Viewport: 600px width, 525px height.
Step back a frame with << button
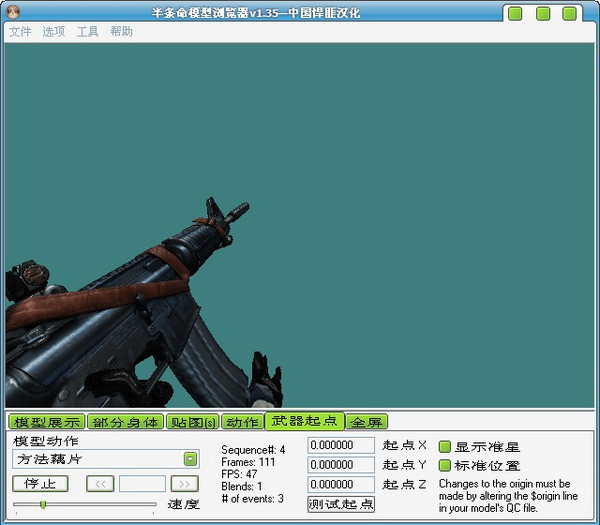pos(100,484)
